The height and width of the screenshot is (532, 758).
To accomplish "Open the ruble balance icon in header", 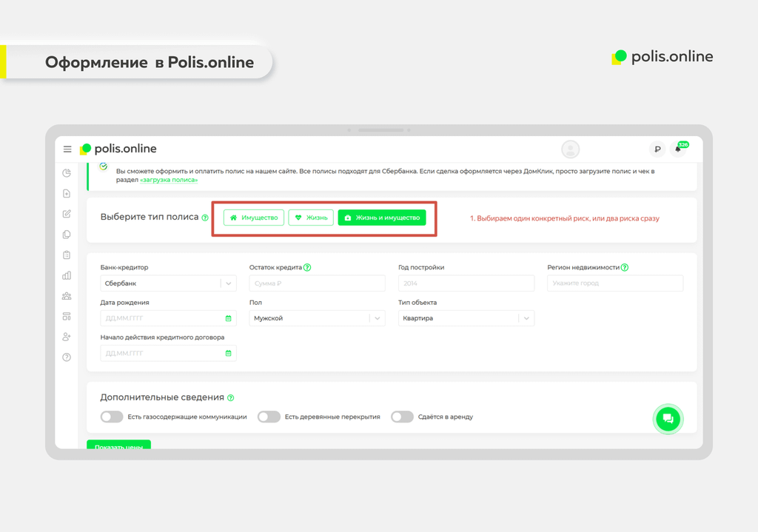I will click(657, 149).
